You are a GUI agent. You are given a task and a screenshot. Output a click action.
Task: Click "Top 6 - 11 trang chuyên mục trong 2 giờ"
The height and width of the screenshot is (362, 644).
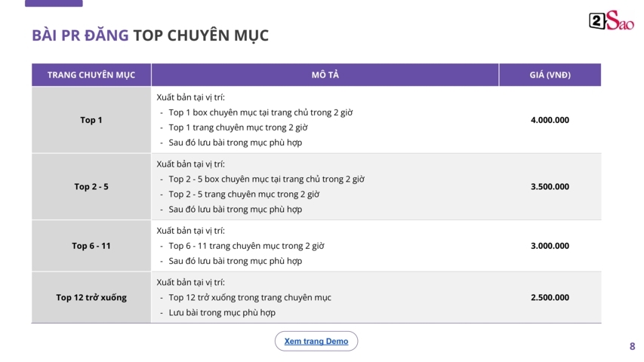tap(246, 246)
